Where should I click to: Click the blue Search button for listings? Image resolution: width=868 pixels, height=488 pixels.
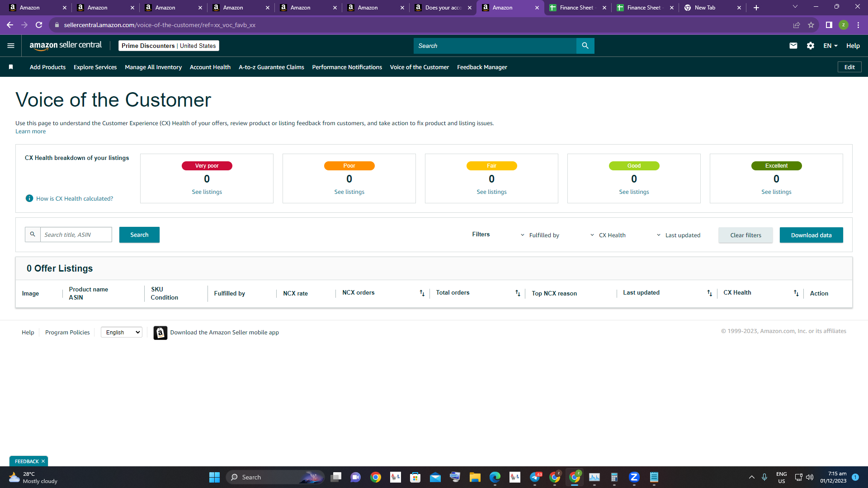(139, 235)
